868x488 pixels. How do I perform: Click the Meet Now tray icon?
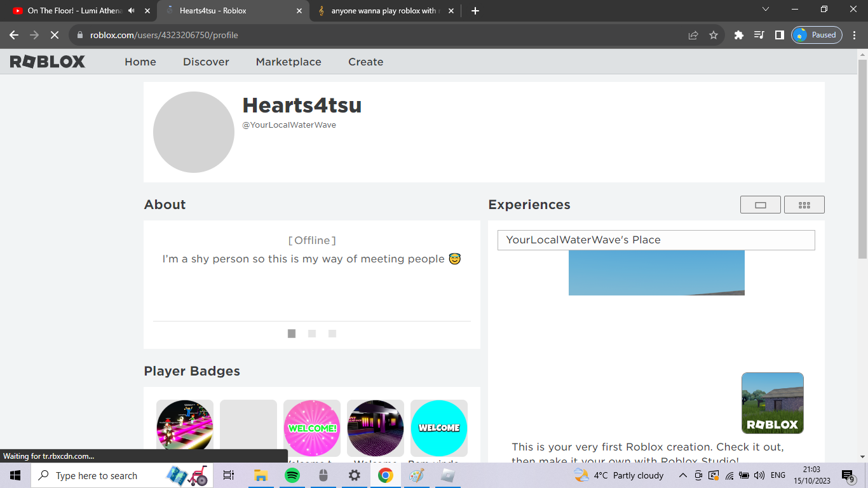tap(698, 475)
